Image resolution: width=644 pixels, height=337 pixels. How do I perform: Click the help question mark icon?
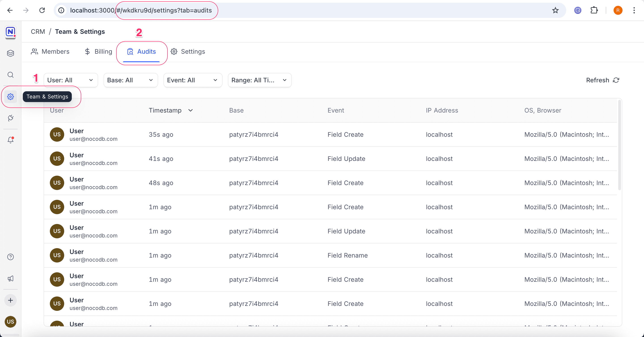coord(11,257)
